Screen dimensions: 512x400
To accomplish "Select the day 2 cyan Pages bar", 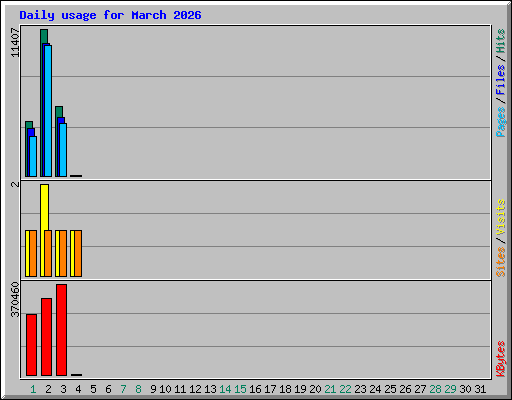I will point(48,111).
